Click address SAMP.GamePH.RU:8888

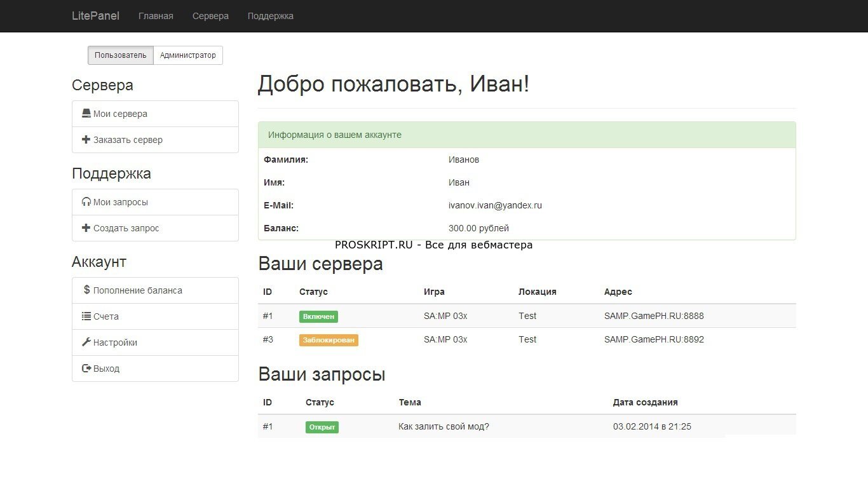click(654, 316)
